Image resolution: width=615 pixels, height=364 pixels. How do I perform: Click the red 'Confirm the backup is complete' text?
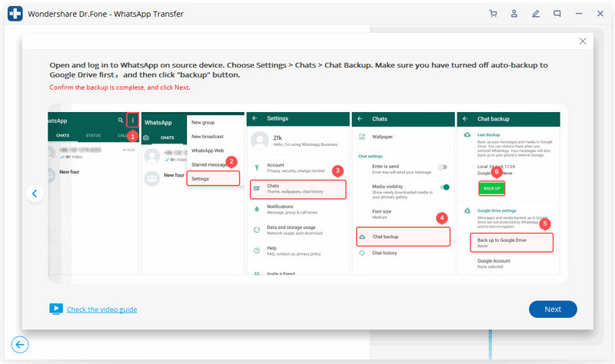pyautogui.click(x=120, y=88)
